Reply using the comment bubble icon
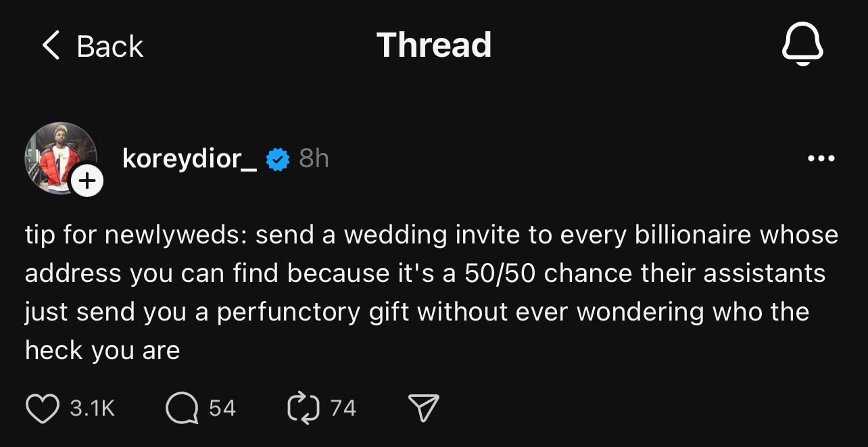This screenshot has width=868, height=447. pos(181,408)
